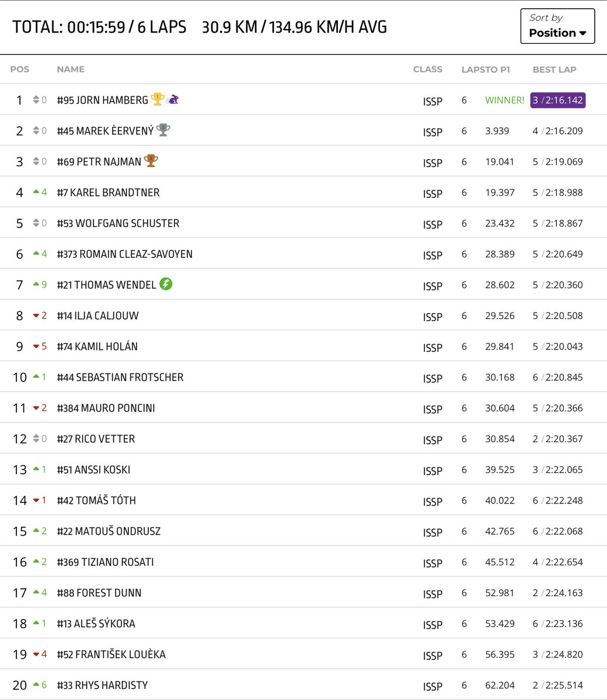The height and width of the screenshot is (700, 607).
Task: Select #74 Kamil Holán
Action: (97, 346)
